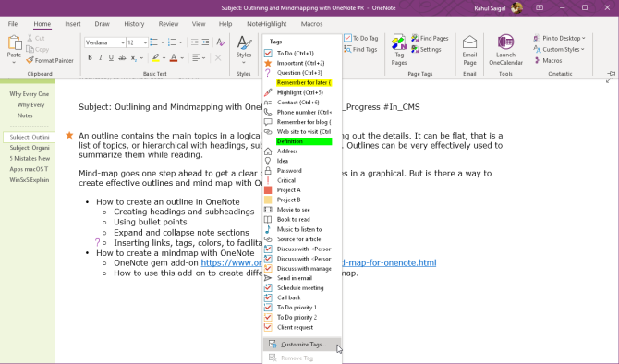Screen dimensions: 619x364
Task: Expand the Paste options arrow
Action: [x=14, y=63]
